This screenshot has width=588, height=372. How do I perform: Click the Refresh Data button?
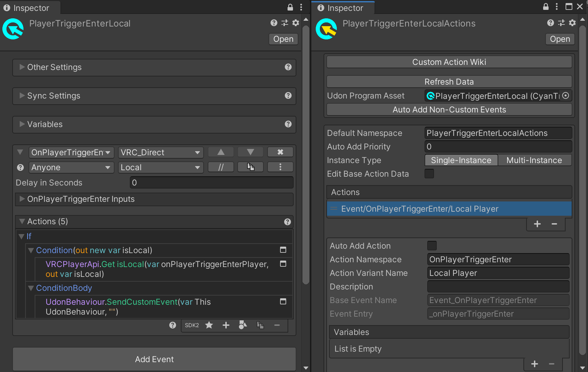pyautogui.click(x=449, y=82)
